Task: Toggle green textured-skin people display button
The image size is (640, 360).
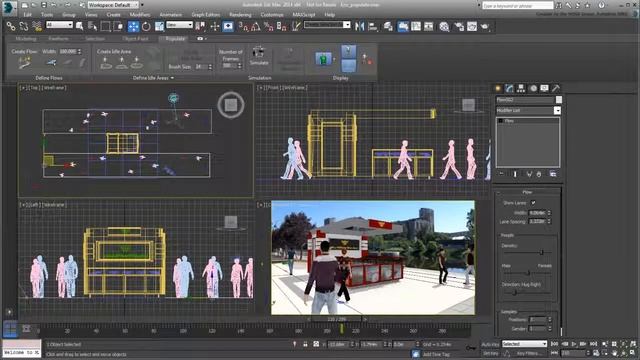Action: click(x=323, y=59)
